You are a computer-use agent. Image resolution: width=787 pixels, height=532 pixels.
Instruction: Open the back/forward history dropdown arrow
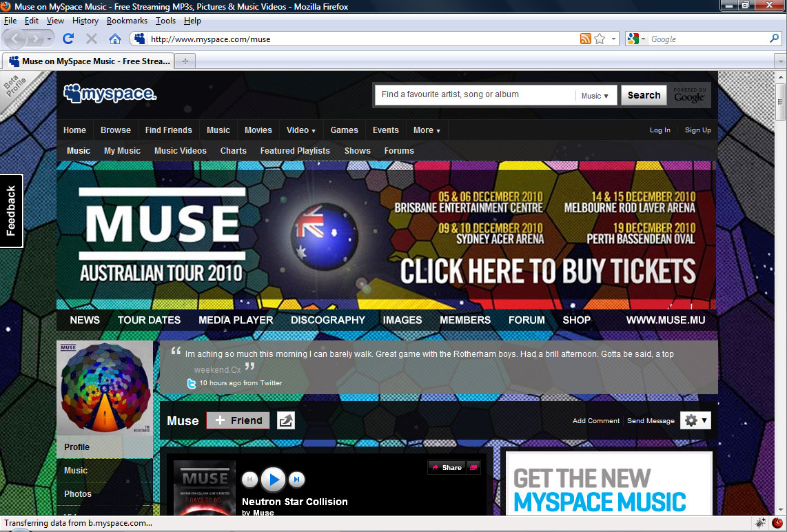click(x=49, y=39)
